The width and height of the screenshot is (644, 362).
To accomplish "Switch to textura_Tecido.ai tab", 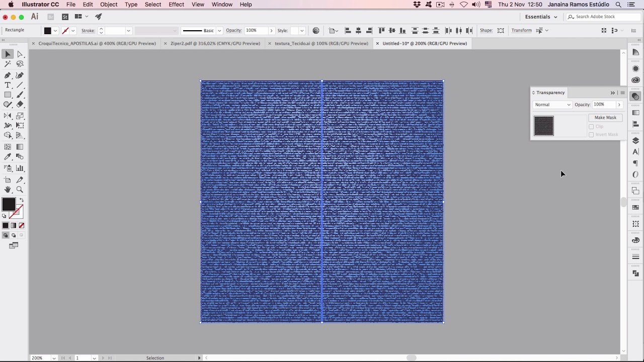I will click(x=321, y=43).
